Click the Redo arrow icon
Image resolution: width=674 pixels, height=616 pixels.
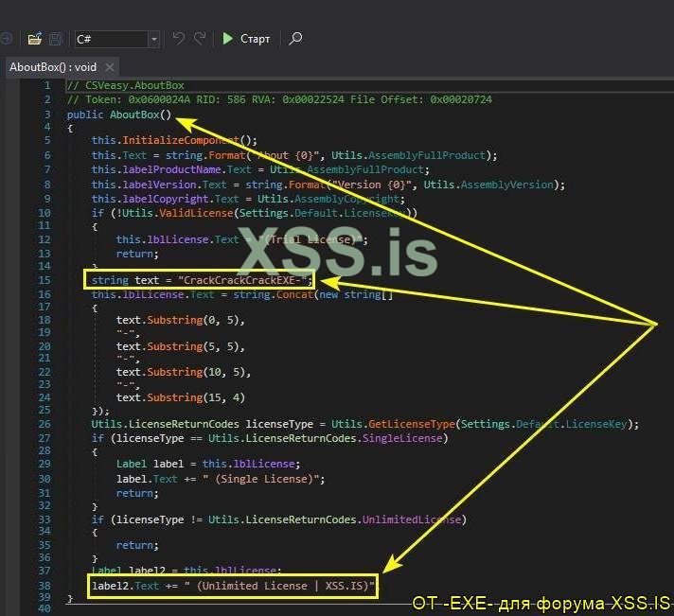tap(200, 39)
